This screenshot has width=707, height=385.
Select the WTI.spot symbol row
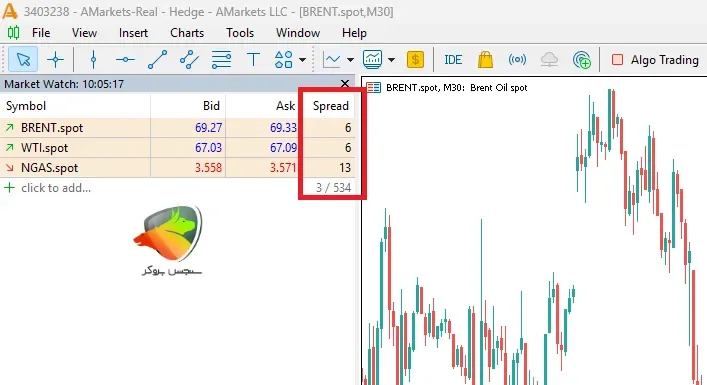178,148
